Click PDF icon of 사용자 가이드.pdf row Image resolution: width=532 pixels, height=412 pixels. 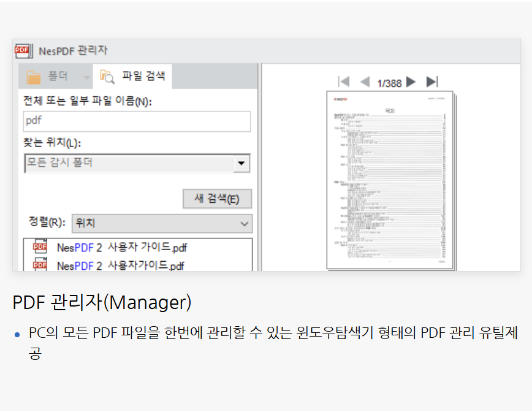(40, 246)
